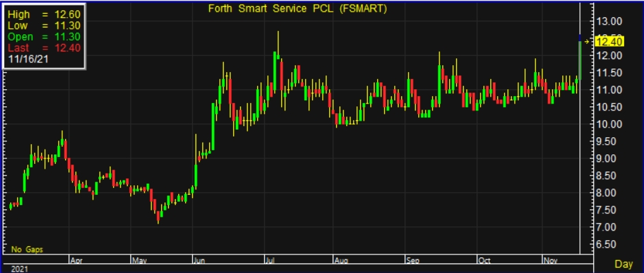This screenshot has height=273, width=644.
Task: Click the 11.50 price axis label
Action: pyautogui.click(x=610, y=73)
